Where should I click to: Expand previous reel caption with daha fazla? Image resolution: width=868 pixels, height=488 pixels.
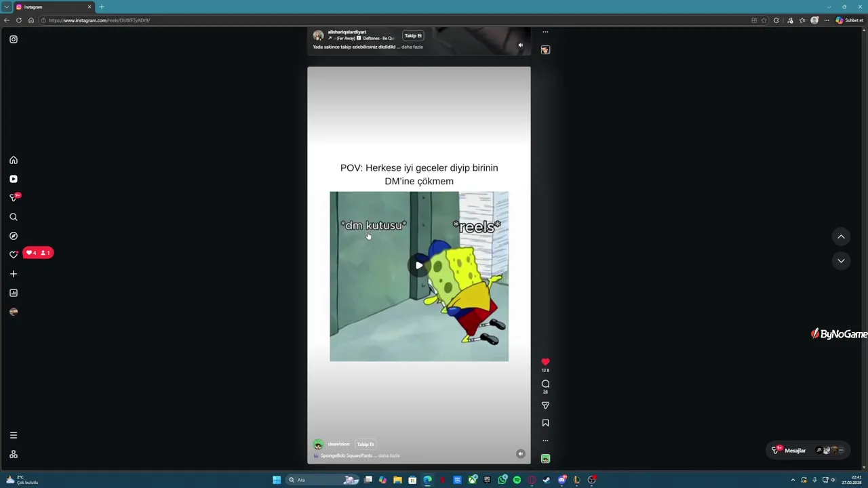click(x=412, y=47)
